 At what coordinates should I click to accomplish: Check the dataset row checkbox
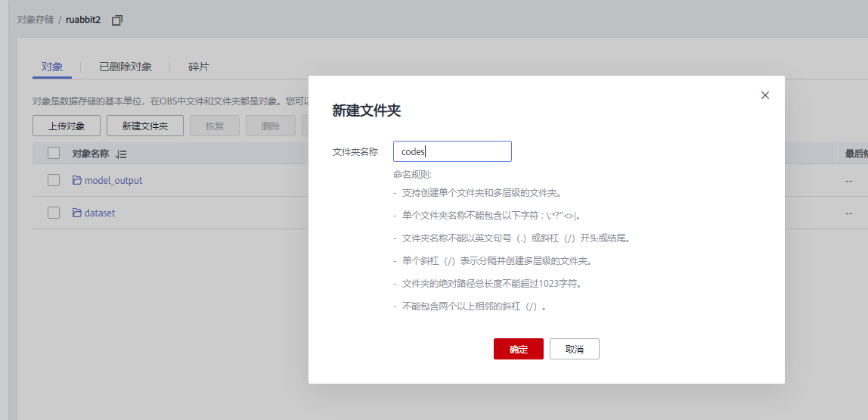click(x=54, y=213)
